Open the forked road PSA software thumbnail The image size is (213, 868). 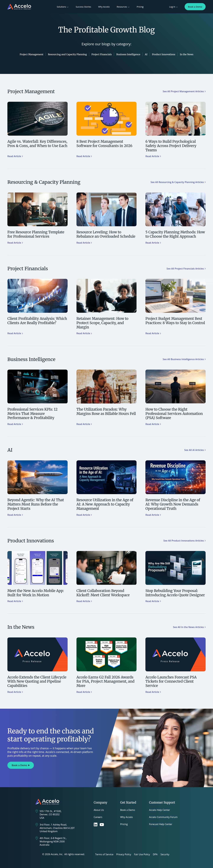pos(175,386)
